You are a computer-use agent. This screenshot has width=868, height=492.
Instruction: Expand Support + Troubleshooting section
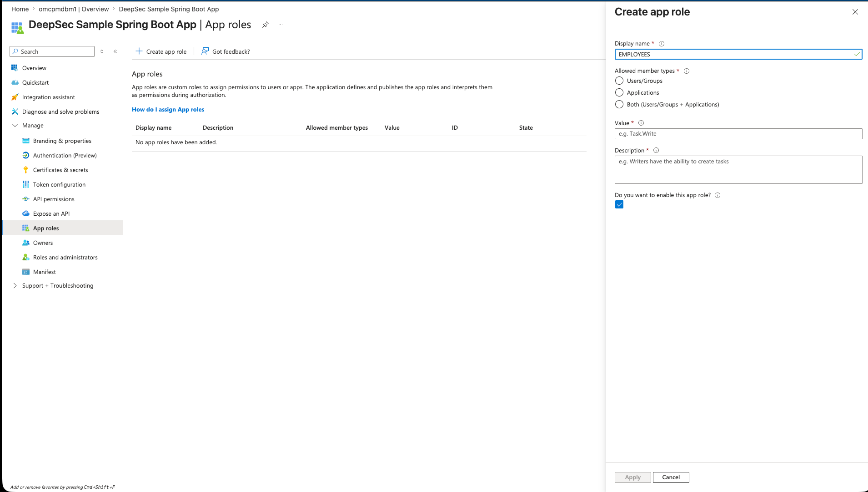15,285
